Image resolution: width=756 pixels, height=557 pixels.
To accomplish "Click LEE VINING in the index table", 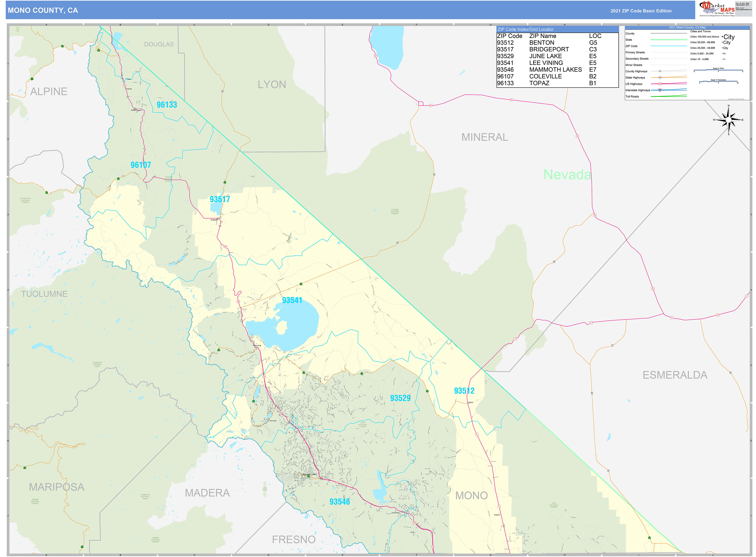I will pyautogui.click(x=546, y=63).
